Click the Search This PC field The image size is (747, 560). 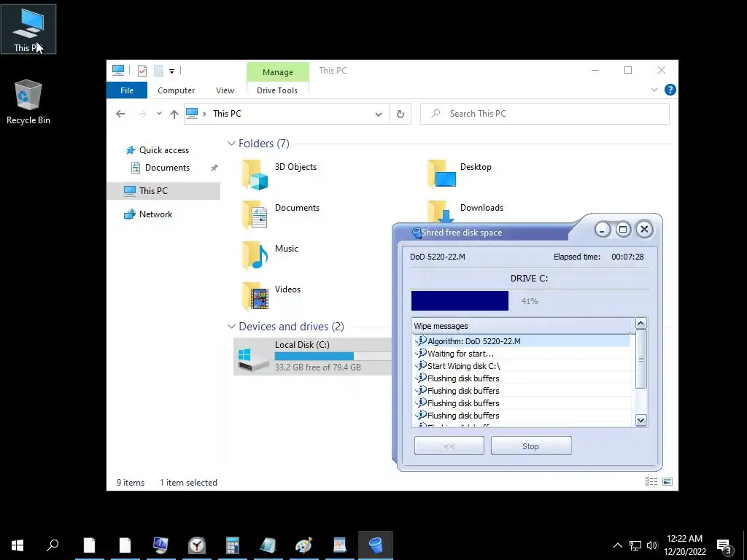pos(544,114)
